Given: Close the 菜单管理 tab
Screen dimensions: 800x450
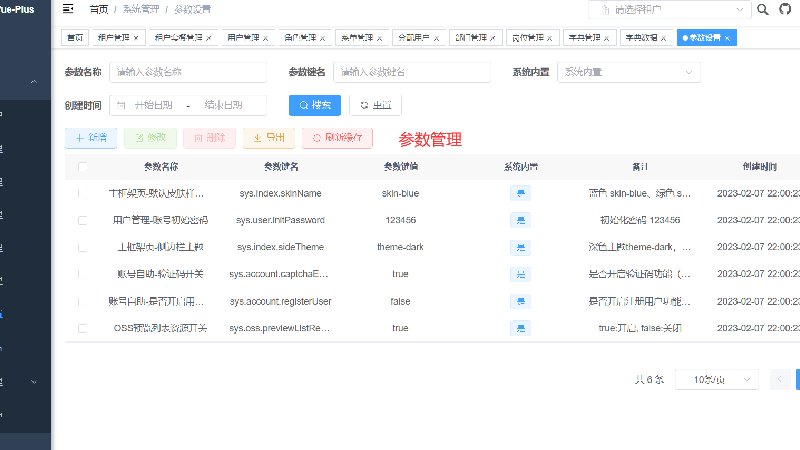Looking at the screenshot, I should tap(380, 38).
